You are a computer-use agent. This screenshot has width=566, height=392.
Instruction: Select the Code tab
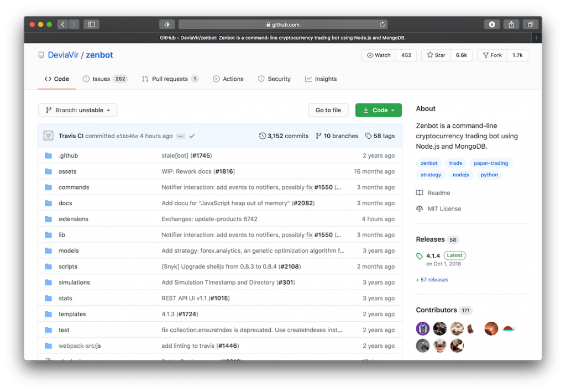(x=57, y=79)
